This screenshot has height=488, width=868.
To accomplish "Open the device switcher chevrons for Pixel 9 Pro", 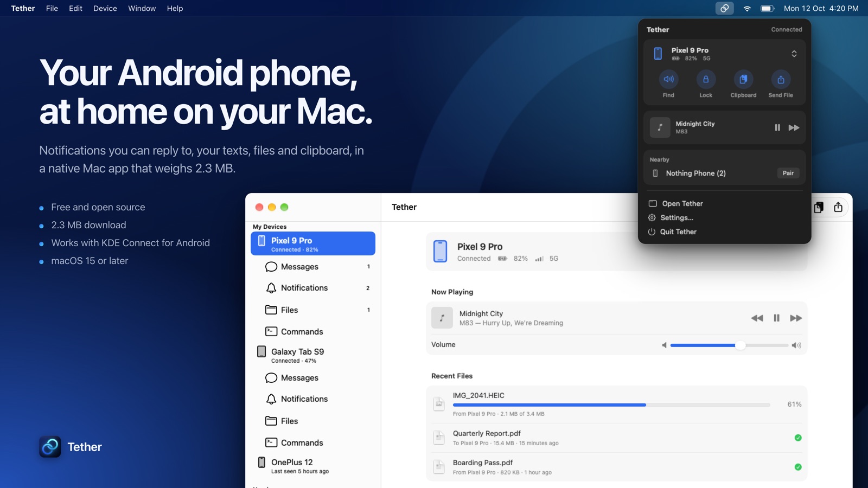I will [794, 54].
